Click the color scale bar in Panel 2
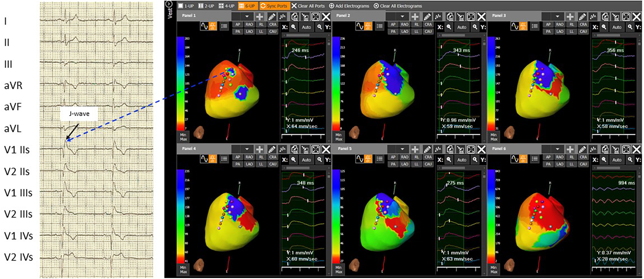644x279 pixels. point(336,83)
